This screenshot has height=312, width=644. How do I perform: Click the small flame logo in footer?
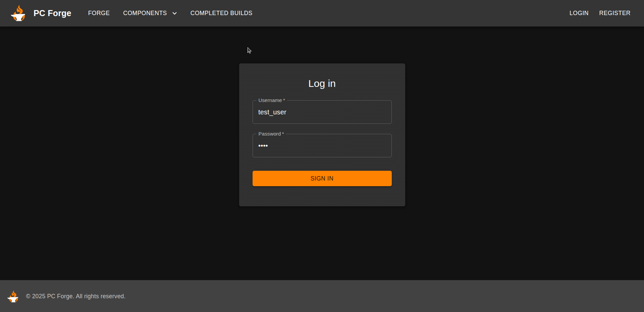point(13,297)
